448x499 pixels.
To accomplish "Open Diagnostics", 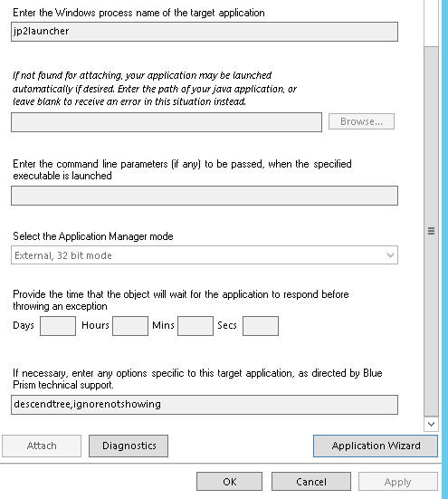I will pyautogui.click(x=129, y=446).
